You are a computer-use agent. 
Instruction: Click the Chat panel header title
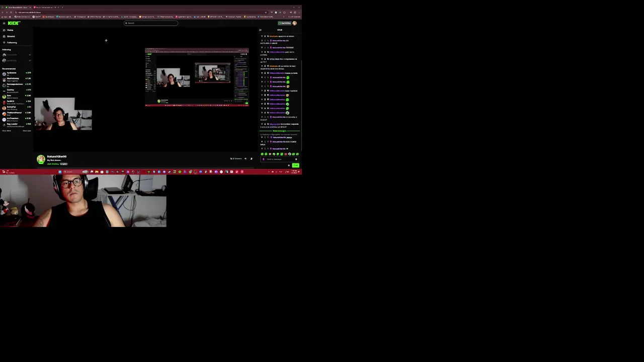point(280,30)
